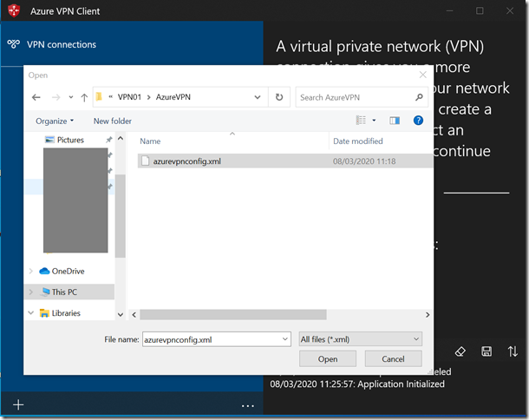Create a New folder
This screenshot has width=529, height=420.
click(113, 121)
